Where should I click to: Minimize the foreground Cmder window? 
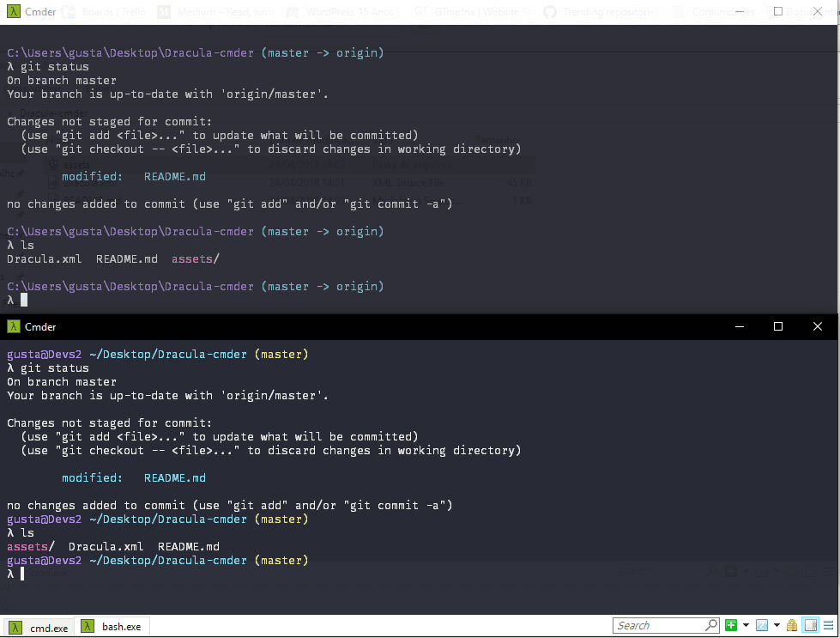click(x=739, y=326)
